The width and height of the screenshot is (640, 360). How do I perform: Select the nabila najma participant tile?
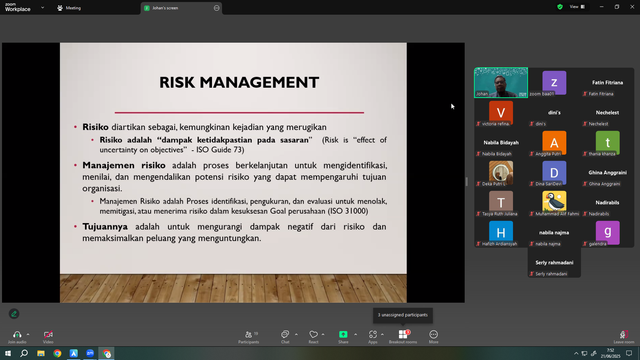(554, 233)
